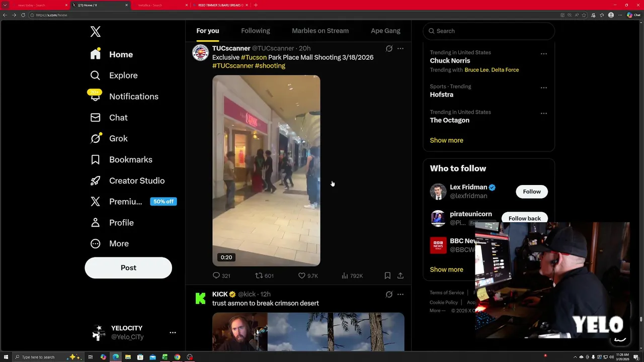
Task: Open options for Chuck Norris trend
Action: (544, 53)
